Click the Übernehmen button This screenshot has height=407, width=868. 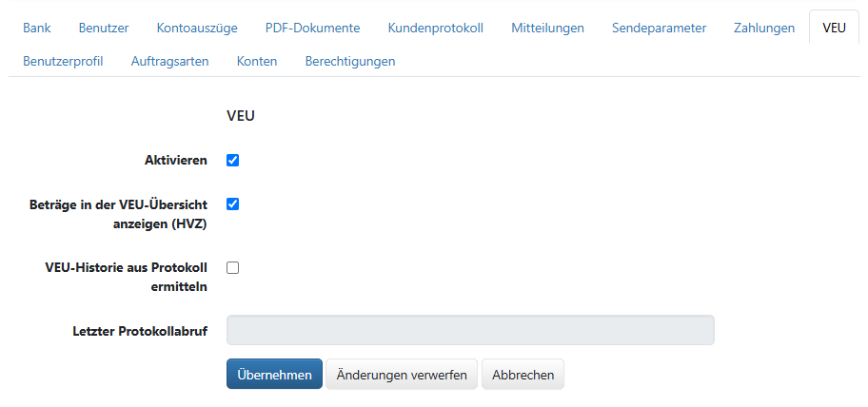(x=274, y=375)
